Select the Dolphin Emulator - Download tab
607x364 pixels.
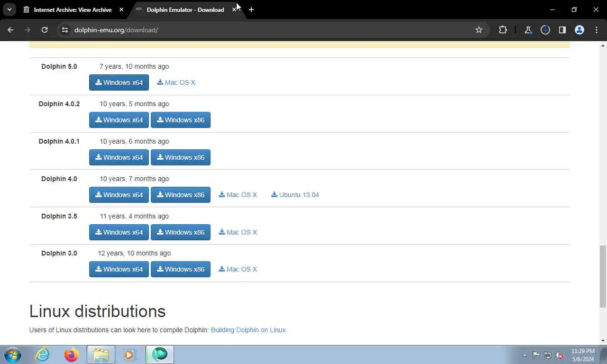coord(185,9)
